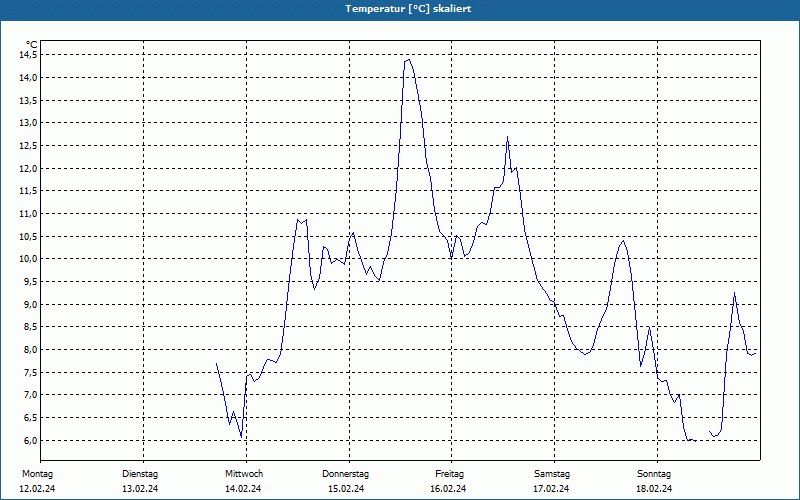
Task: Select the 8,5 axis value
Action: pos(30,327)
